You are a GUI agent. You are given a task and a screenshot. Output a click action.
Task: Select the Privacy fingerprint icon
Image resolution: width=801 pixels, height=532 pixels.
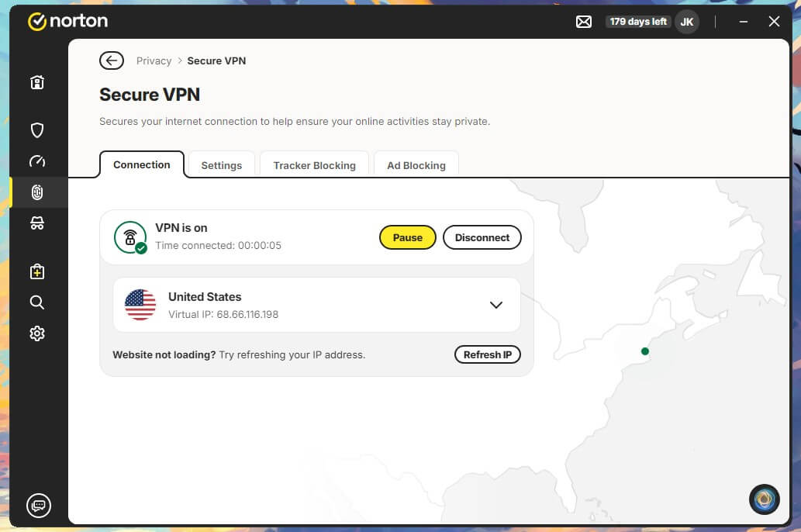click(x=36, y=192)
